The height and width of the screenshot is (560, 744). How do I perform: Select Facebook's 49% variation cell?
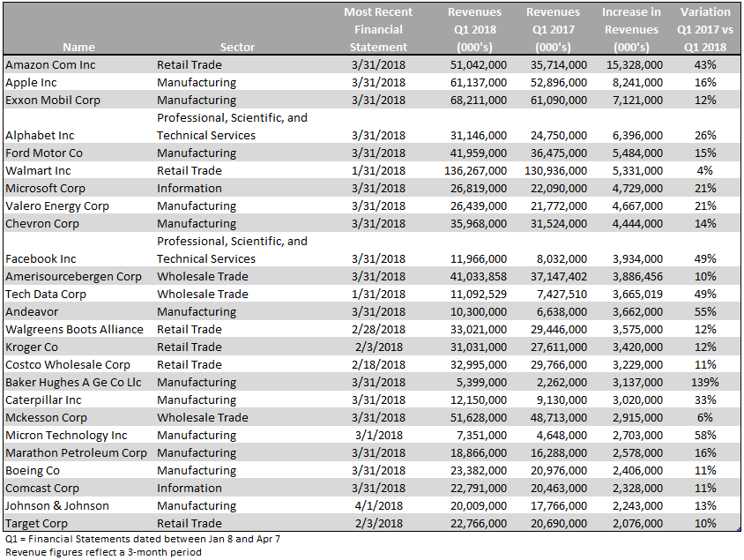pos(705,258)
